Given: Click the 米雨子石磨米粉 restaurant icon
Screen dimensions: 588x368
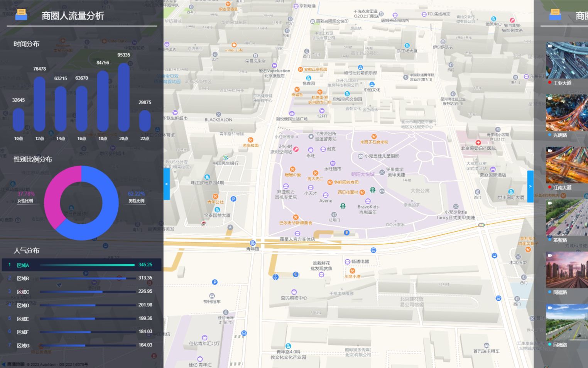Looking at the screenshot, I should 373,136.
